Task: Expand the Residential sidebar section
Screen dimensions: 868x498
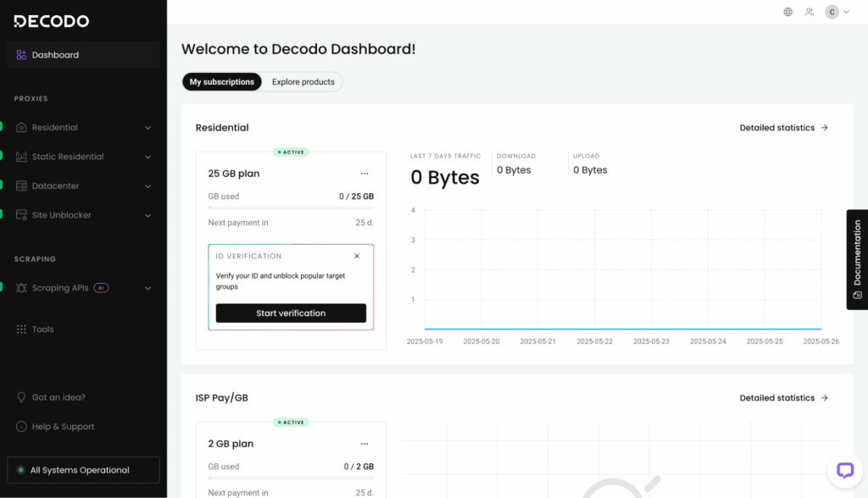Action: 149,127
